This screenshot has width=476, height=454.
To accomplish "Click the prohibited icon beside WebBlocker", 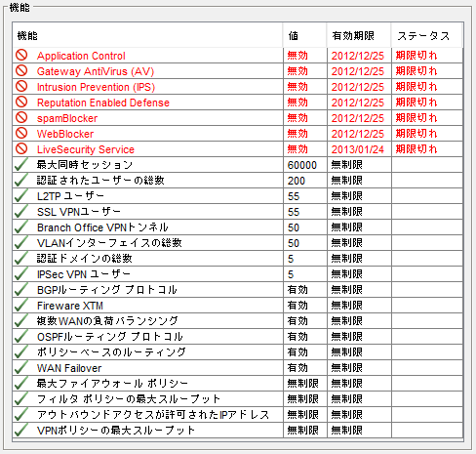I will click(x=21, y=133).
